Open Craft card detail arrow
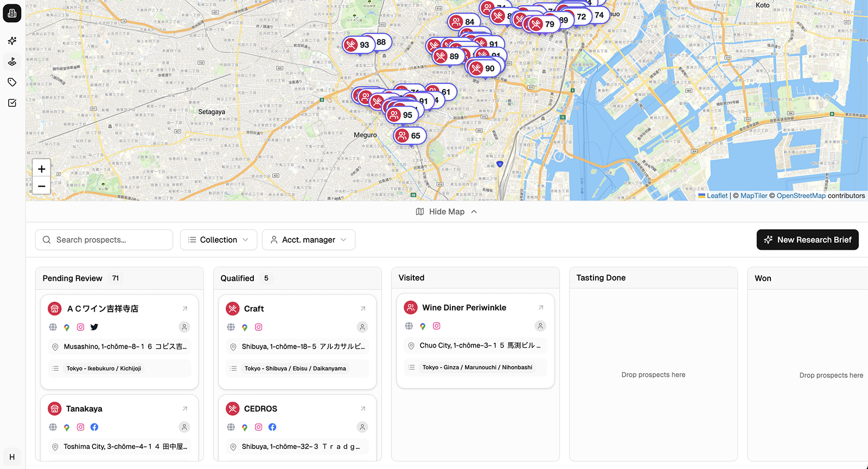Viewport: 868px width, 469px height. 363,309
